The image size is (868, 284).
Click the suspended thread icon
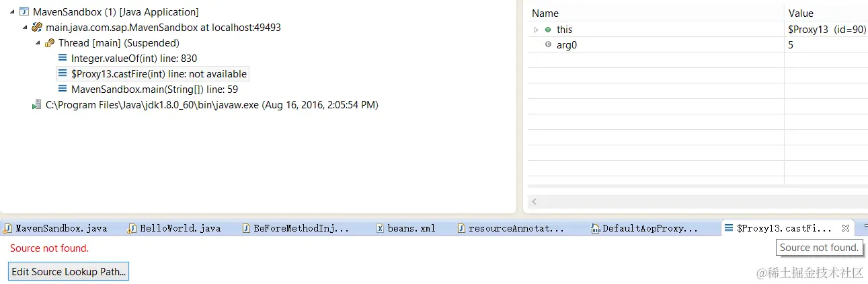point(50,43)
